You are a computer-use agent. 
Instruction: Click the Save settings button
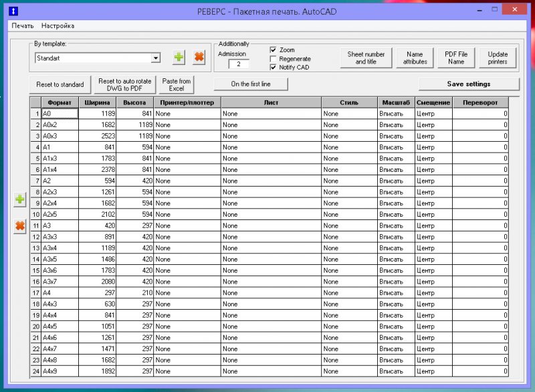[x=469, y=84]
